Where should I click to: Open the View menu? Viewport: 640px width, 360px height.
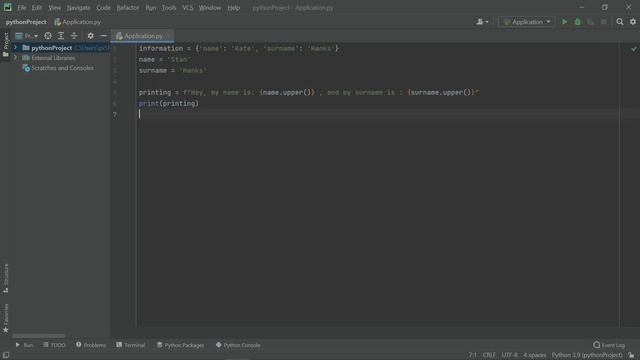(x=54, y=8)
